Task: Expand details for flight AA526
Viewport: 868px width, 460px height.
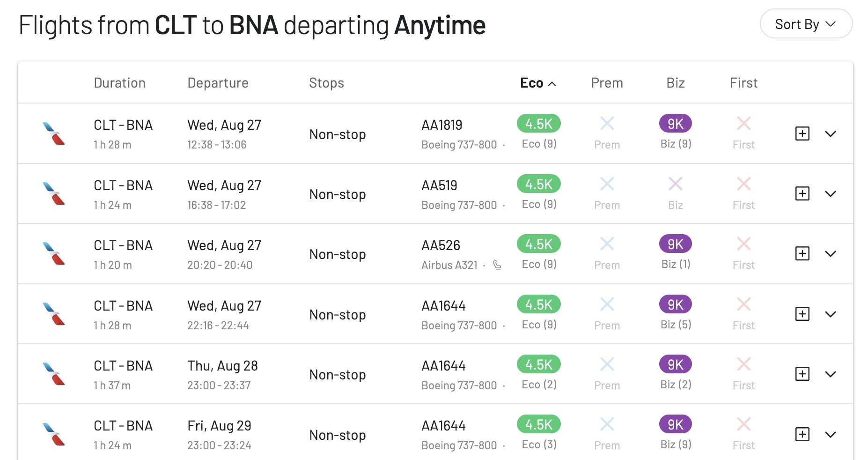Action: [x=831, y=254]
